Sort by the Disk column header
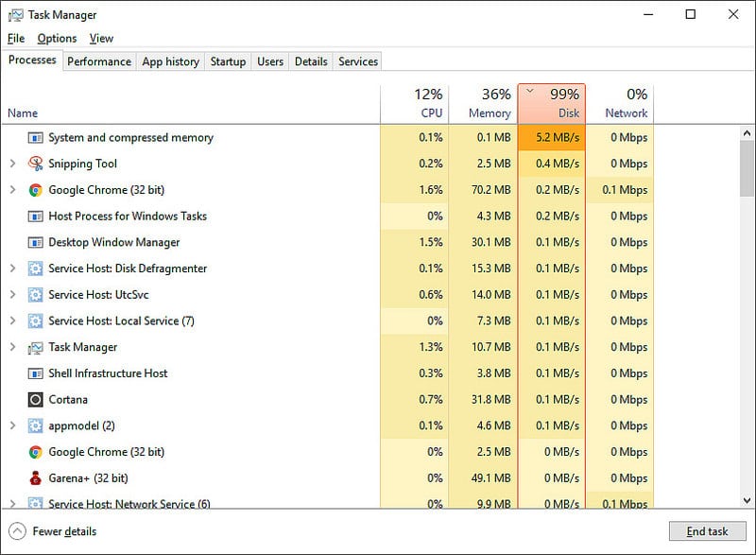This screenshot has width=756, height=555. point(552,104)
